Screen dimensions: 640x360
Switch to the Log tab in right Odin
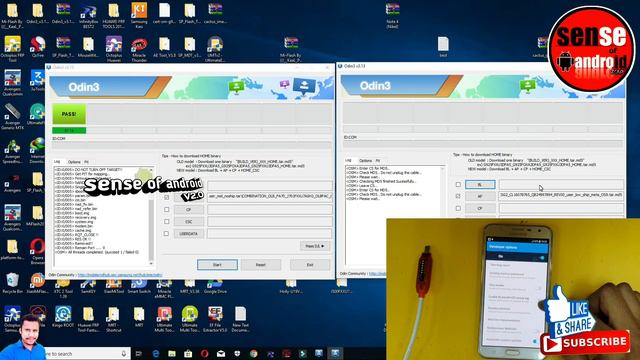pos(348,160)
